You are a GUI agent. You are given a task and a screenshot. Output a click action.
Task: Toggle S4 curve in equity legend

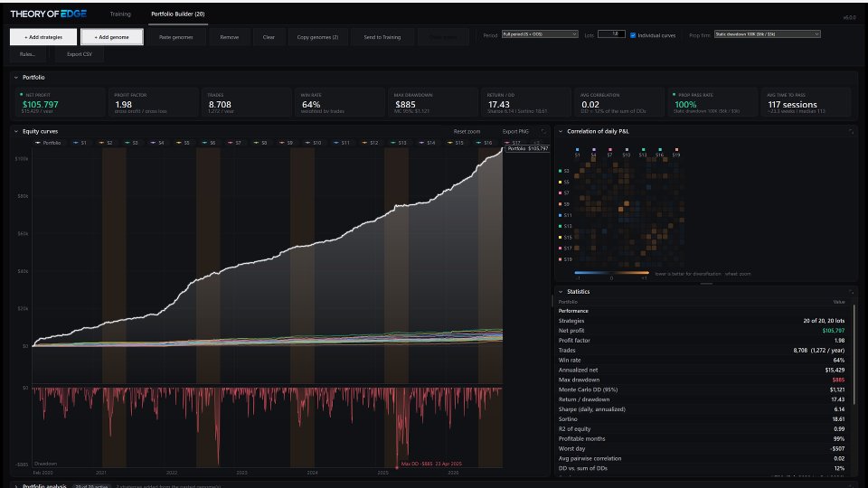click(x=157, y=143)
